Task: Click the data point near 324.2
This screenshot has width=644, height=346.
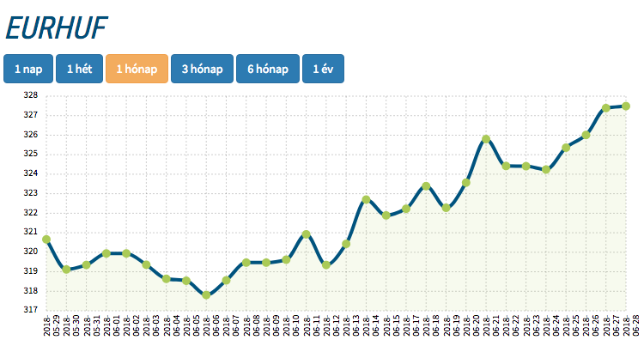Action: (546, 170)
